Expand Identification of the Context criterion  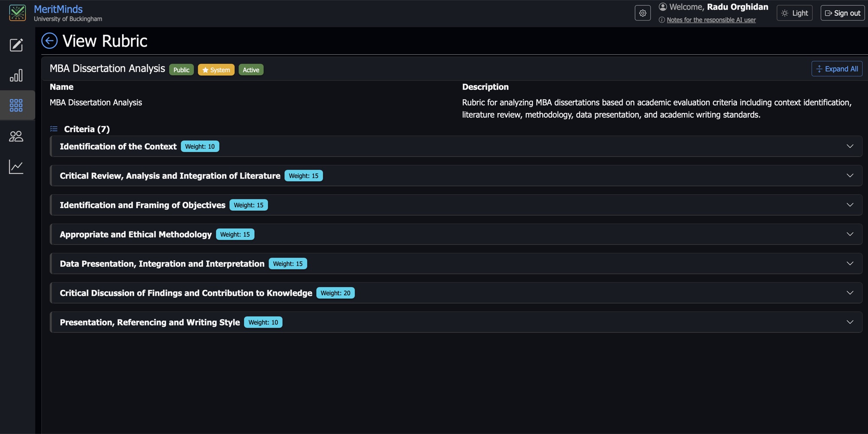pyautogui.click(x=456, y=146)
